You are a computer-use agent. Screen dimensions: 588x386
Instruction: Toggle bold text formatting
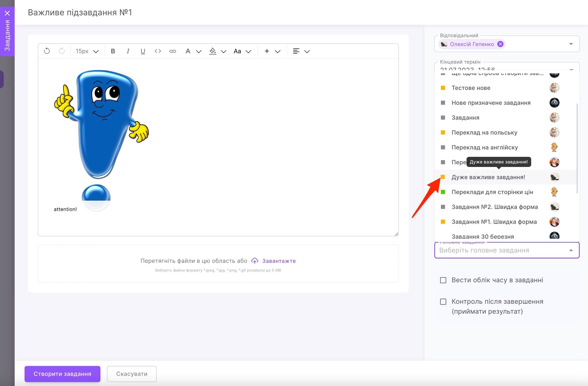(x=113, y=51)
